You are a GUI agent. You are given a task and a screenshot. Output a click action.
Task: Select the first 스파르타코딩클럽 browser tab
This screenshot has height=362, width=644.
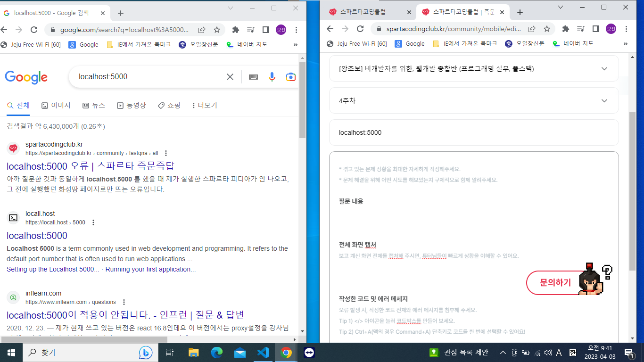tap(370, 12)
